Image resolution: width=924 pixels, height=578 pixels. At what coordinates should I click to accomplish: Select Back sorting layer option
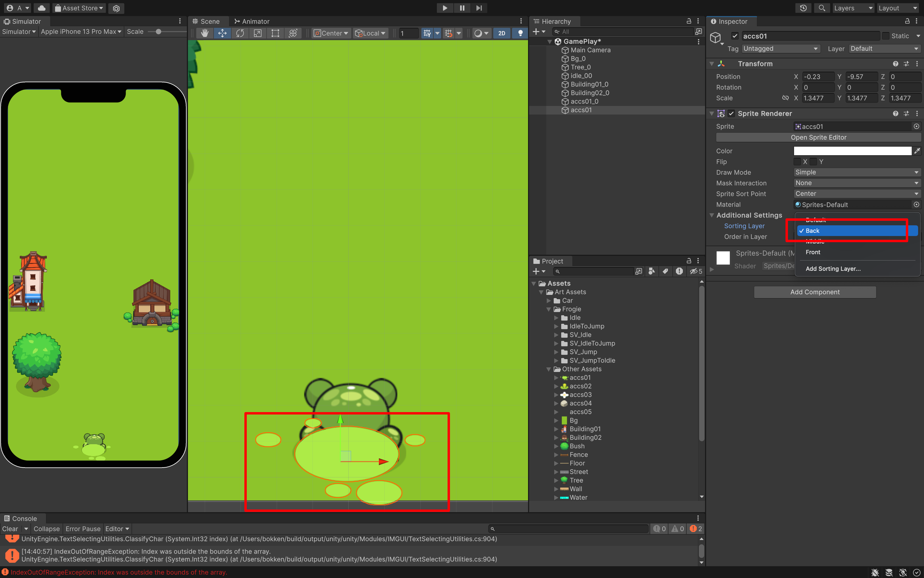857,231
